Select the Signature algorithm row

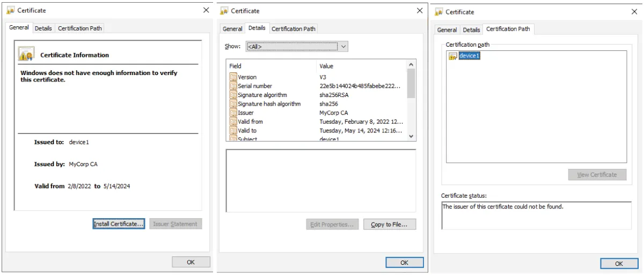pyautogui.click(x=317, y=95)
